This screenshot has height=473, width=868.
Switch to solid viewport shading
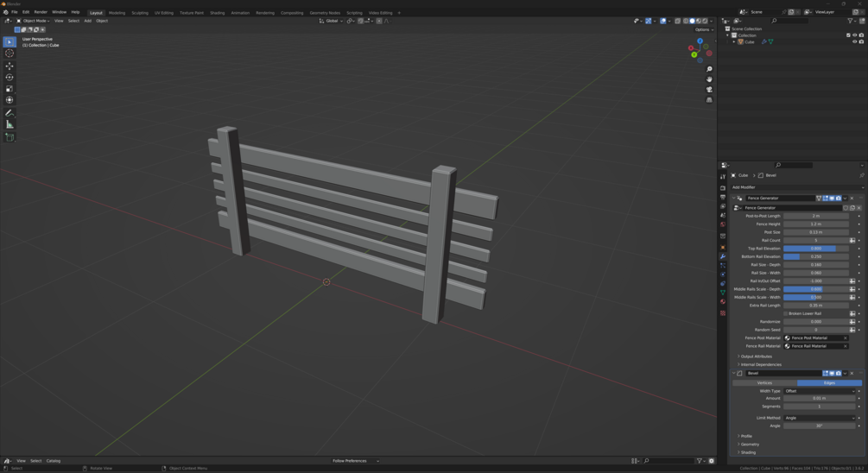coord(692,21)
